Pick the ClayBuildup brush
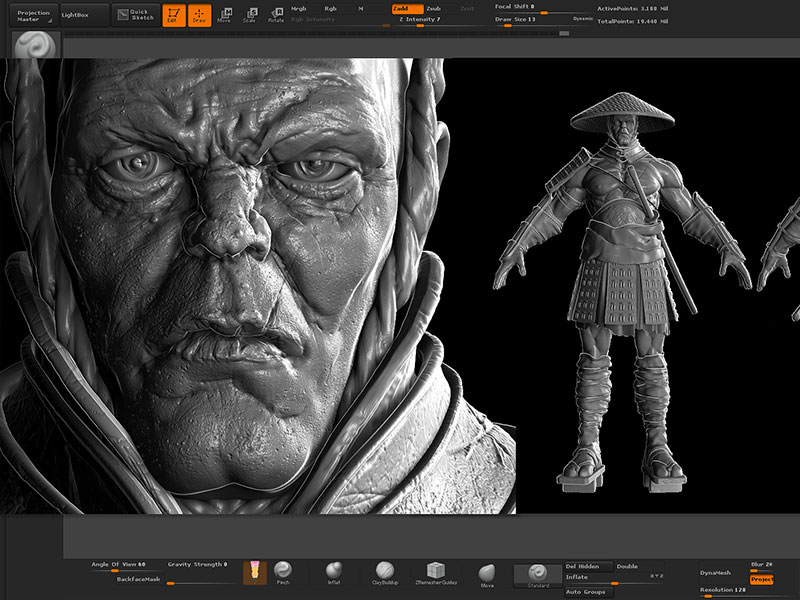Viewport: 800px width, 600px height. pos(384,572)
